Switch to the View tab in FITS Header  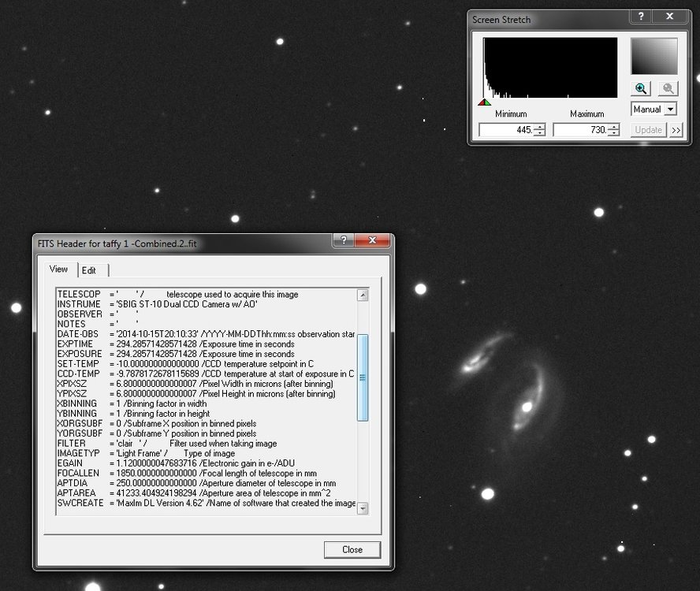(58, 269)
